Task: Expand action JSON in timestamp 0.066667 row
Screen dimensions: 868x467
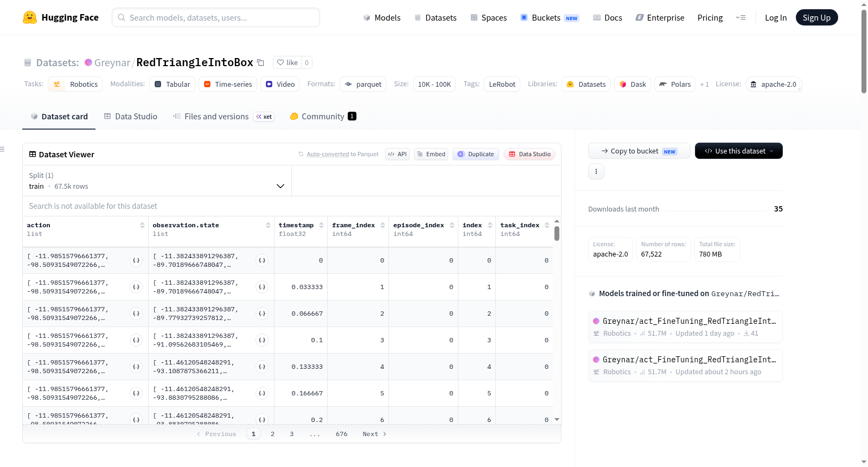Action: click(136, 314)
